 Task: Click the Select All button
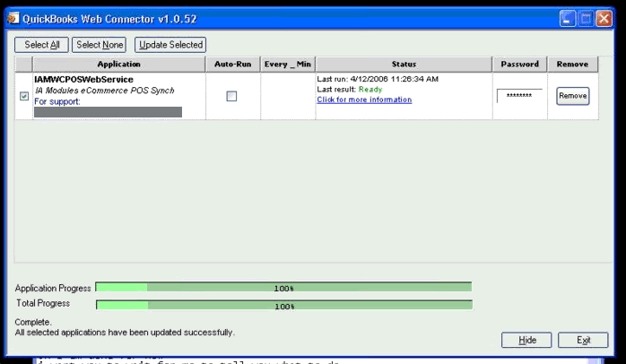click(x=41, y=45)
